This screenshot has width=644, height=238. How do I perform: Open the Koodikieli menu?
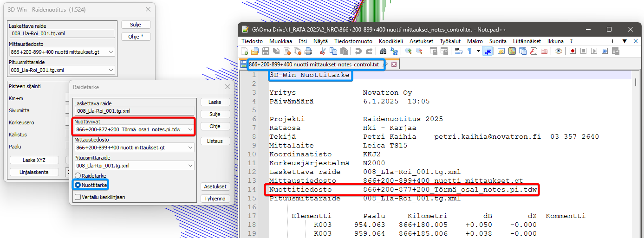coord(391,41)
